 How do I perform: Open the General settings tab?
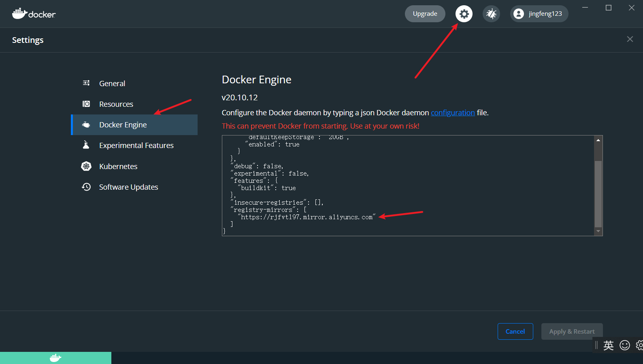tap(134, 83)
